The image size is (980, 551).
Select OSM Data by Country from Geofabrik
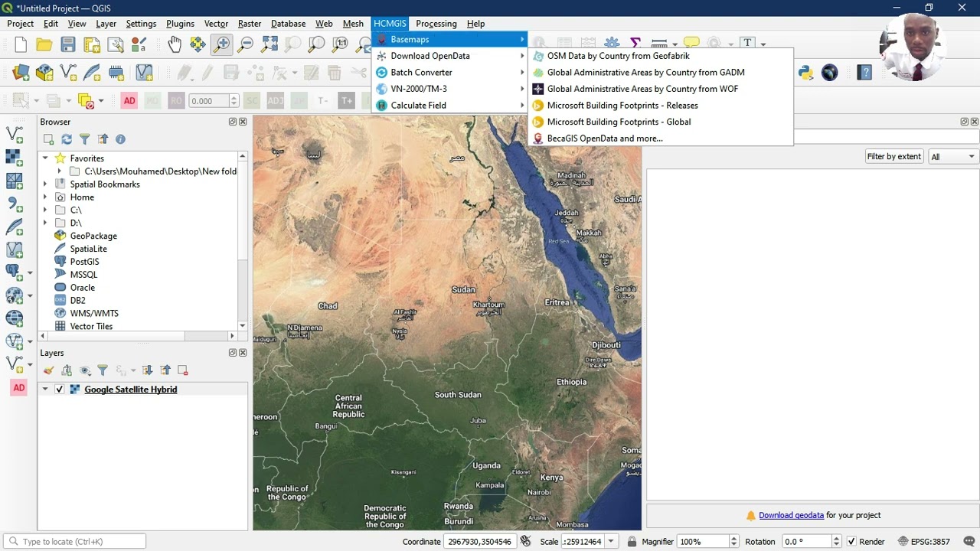(x=661, y=56)
